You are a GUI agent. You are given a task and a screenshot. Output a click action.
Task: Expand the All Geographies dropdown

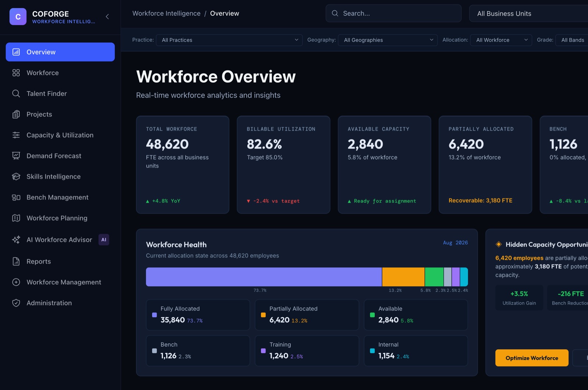pos(388,40)
